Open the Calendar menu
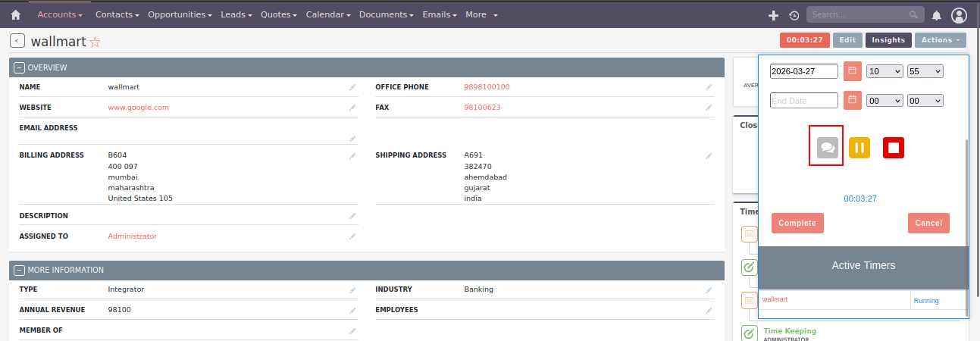Viewport: 980px width, 341px height. click(327, 14)
